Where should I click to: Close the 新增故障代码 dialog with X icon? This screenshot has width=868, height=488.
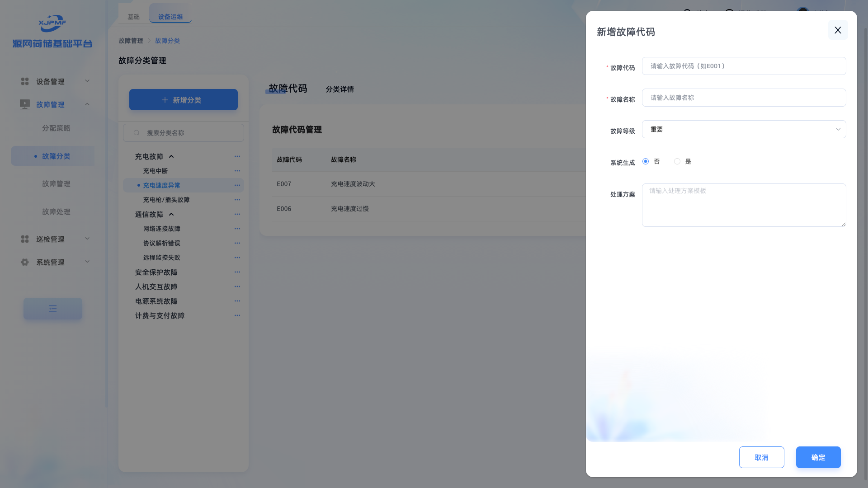point(838,30)
